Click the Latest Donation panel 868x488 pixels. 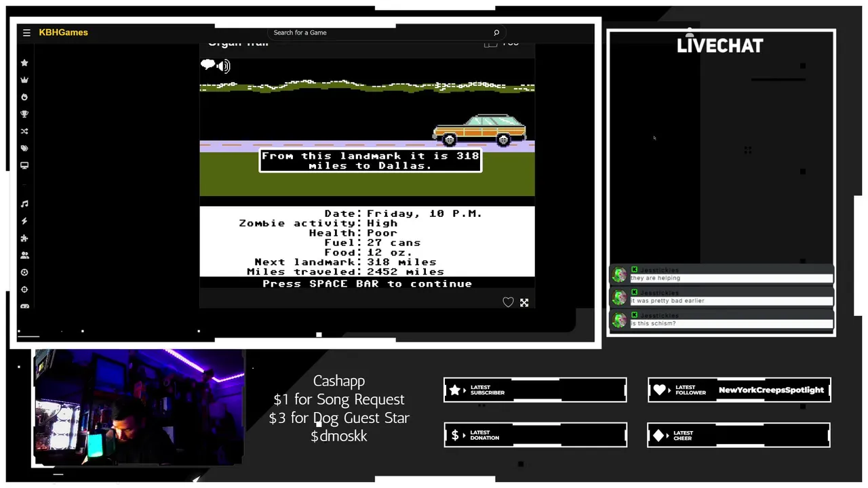535,435
